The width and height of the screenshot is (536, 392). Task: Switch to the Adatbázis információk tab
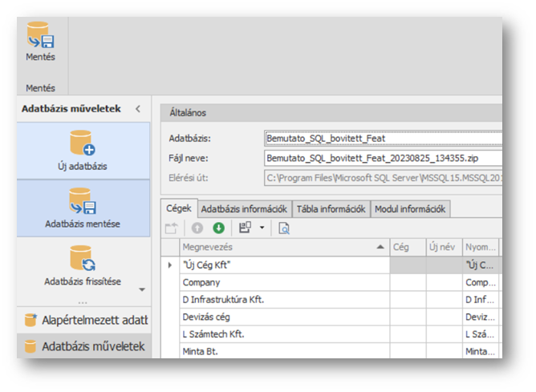point(244,209)
